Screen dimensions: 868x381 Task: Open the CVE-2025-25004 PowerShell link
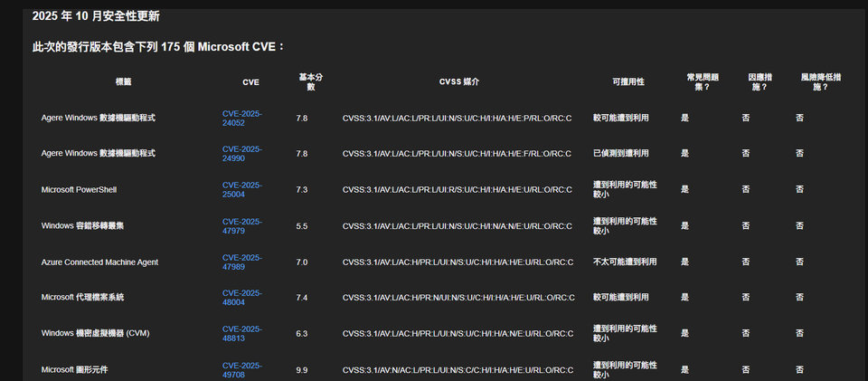(x=241, y=189)
